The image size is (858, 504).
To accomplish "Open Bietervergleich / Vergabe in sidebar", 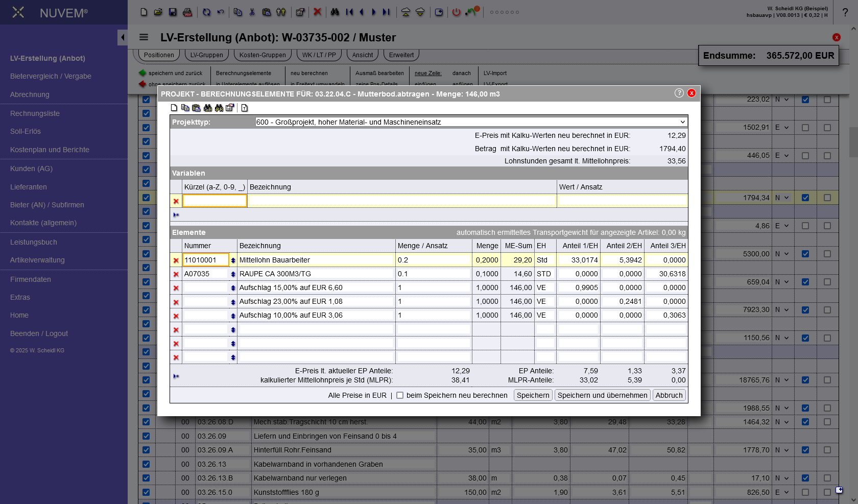I will (51, 76).
